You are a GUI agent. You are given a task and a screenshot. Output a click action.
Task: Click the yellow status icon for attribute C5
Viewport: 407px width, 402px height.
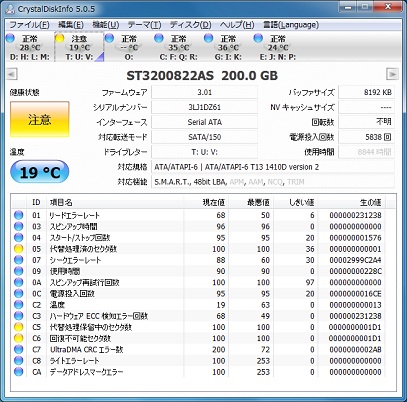19,327
